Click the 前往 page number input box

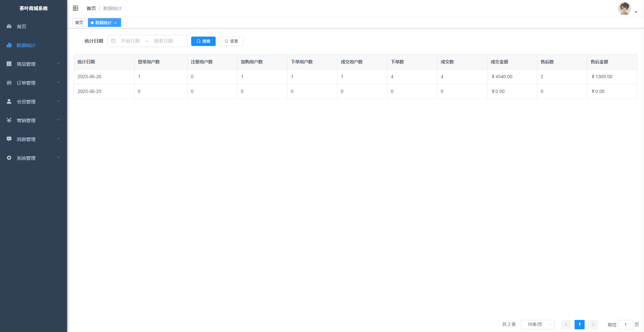coord(625,325)
